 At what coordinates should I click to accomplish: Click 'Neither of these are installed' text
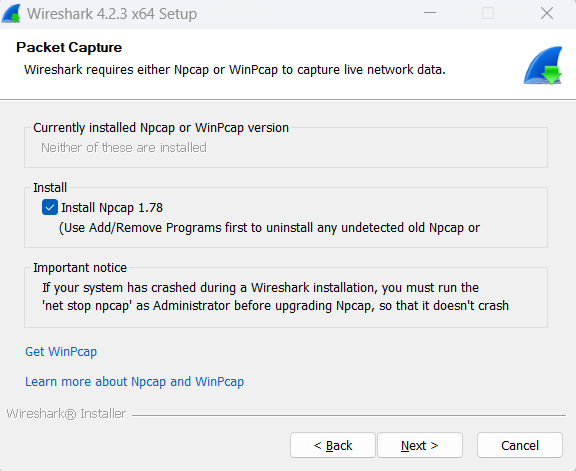[x=124, y=148]
